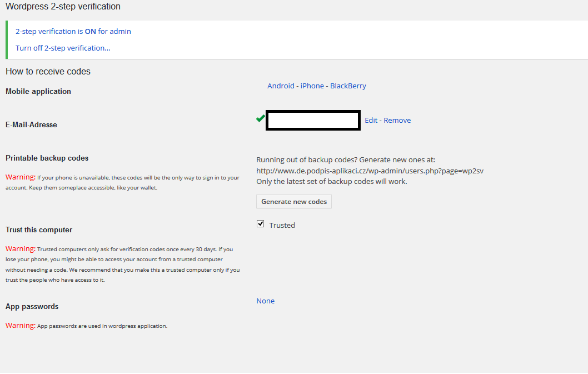Toggle the Trusted computer checkbox

coord(260,224)
